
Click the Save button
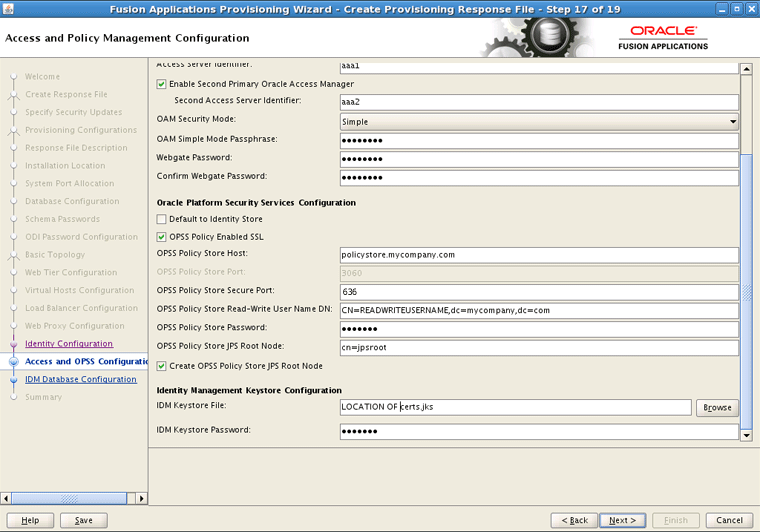coord(83,520)
